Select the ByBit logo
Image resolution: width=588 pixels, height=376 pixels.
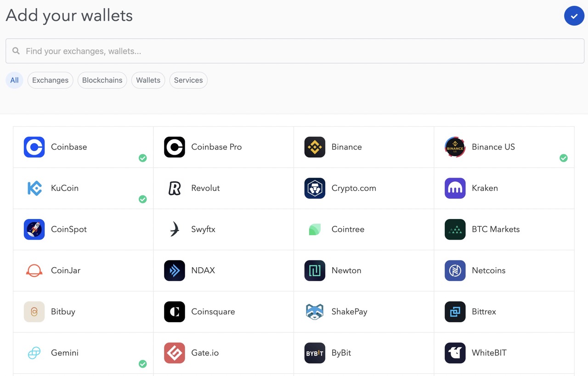tap(315, 353)
